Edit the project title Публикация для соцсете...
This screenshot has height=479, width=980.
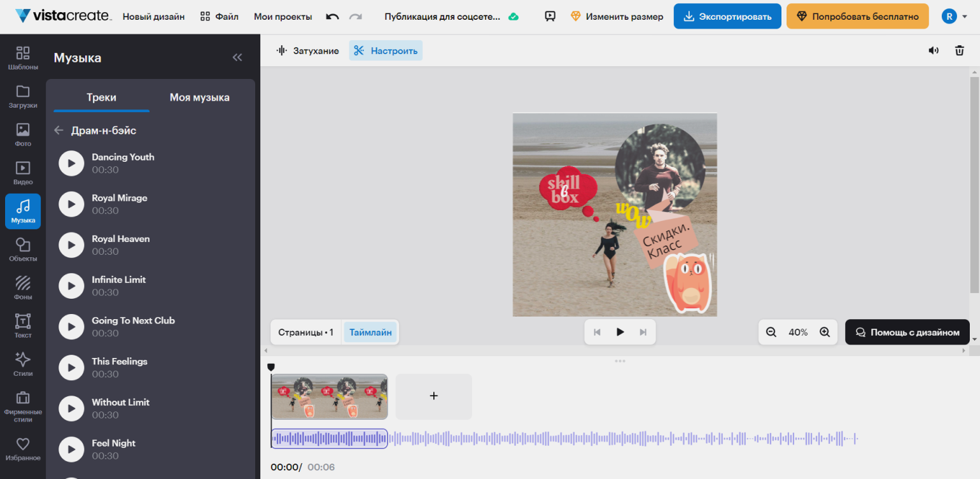point(442,17)
